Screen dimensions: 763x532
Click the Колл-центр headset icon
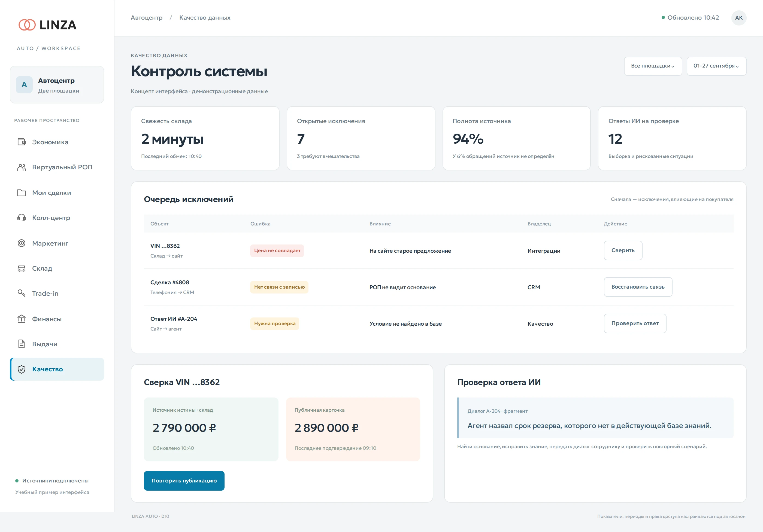click(22, 218)
